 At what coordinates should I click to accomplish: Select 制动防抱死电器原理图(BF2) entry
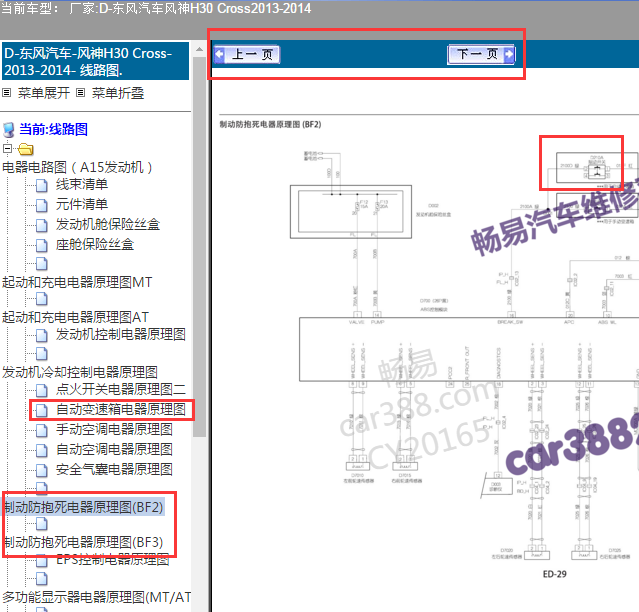click(84, 507)
